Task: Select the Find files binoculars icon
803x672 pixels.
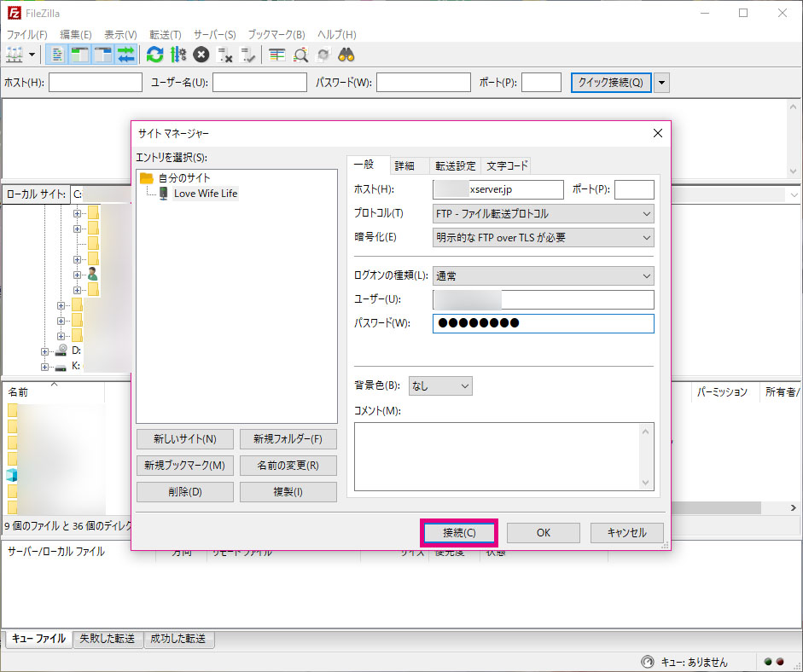Action: click(x=344, y=54)
